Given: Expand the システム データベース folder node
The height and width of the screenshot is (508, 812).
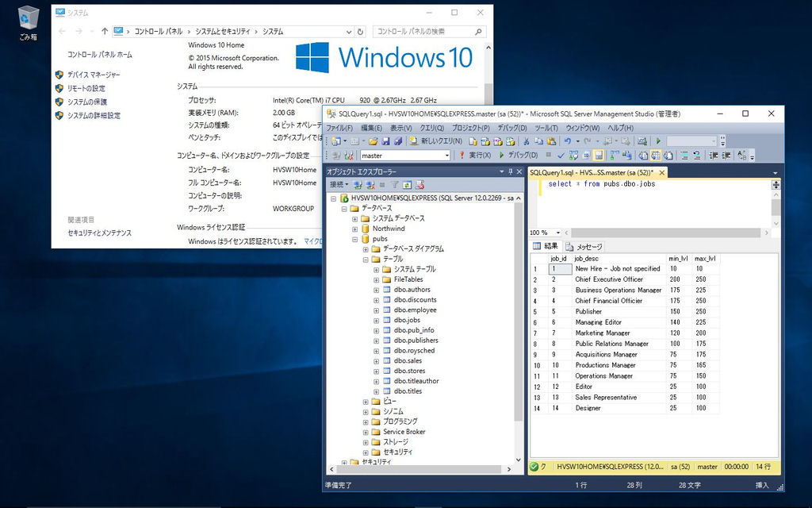Looking at the screenshot, I should point(354,219).
